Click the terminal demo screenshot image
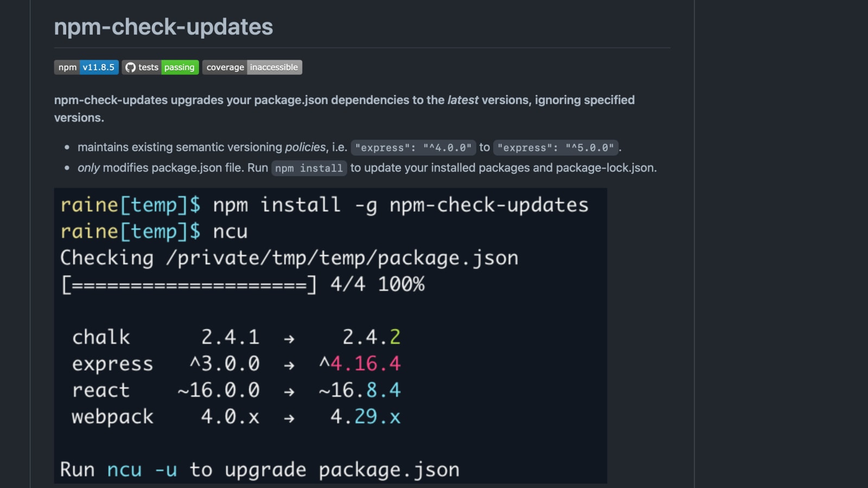The width and height of the screenshot is (868, 488). [330, 336]
